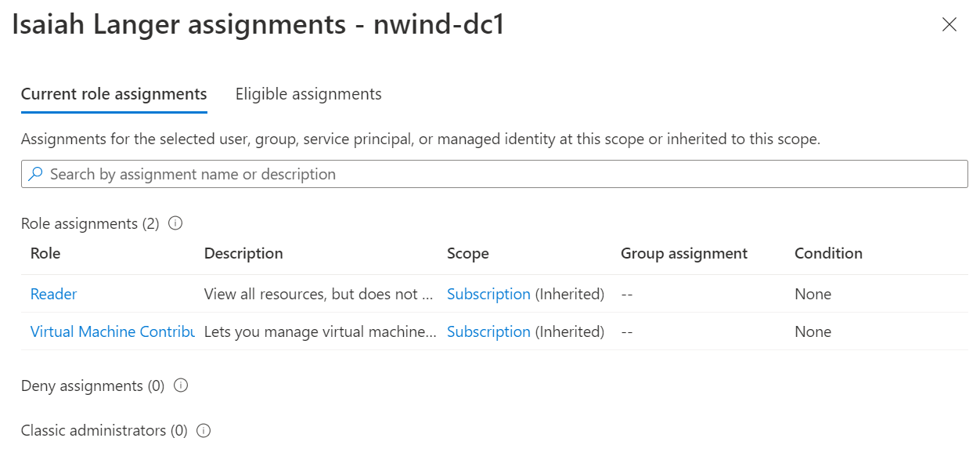Click Subscription scope link for Reader
980x456 pixels.
488,294
